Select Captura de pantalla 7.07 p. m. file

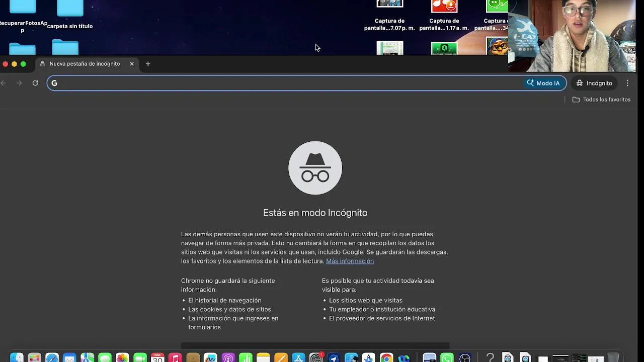389,15
